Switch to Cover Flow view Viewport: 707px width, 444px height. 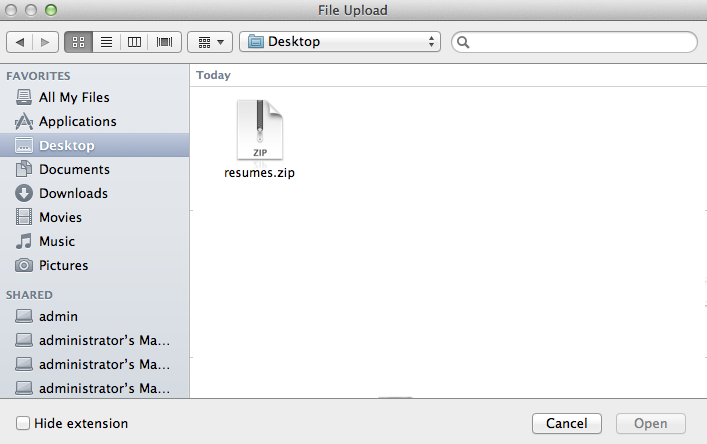164,42
